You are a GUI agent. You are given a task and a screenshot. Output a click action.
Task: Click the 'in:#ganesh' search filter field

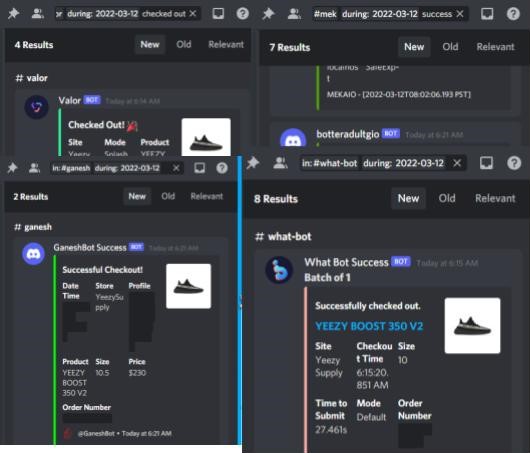click(x=71, y=168)
